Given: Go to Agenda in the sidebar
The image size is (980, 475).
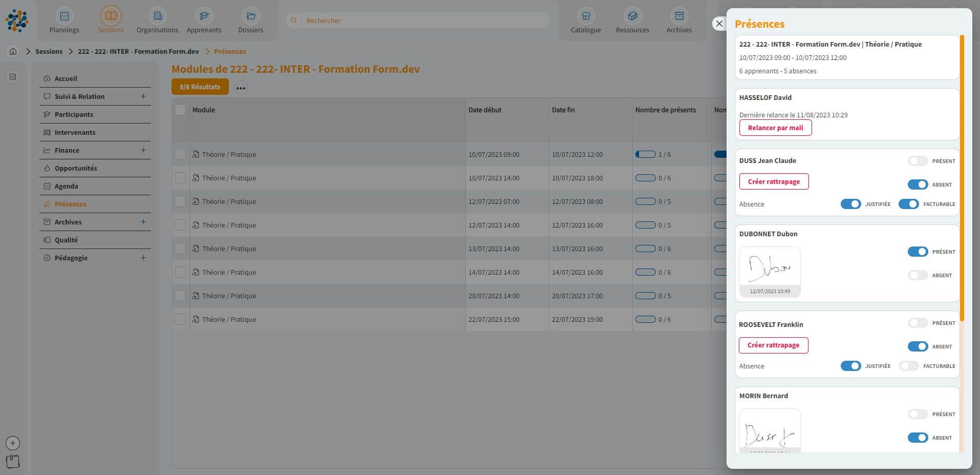Looking at the screenshot, I should point(66,186).
